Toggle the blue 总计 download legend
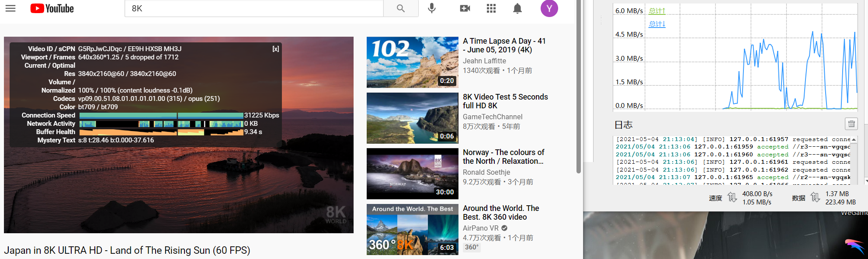 coord(657,24)
